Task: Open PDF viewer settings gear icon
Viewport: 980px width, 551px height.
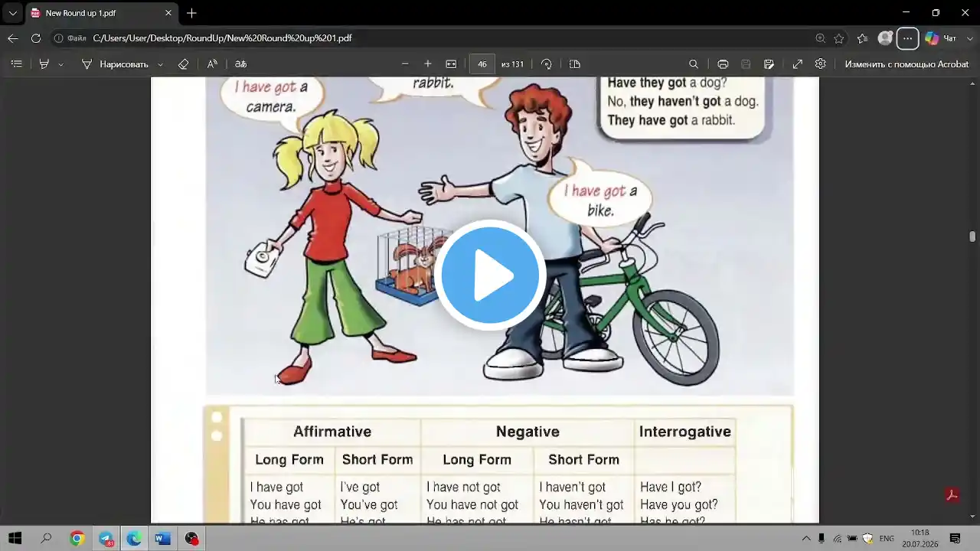Action: click(x=820, y=64)
